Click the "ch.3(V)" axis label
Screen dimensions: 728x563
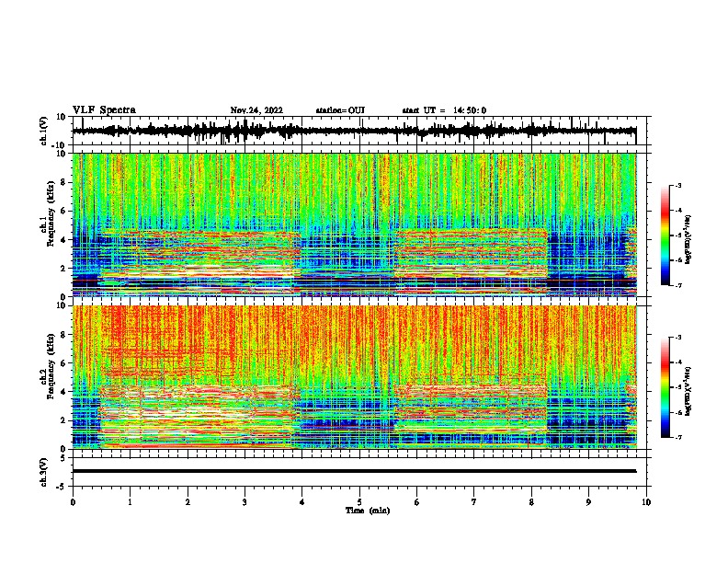click(x=44, y=472)
